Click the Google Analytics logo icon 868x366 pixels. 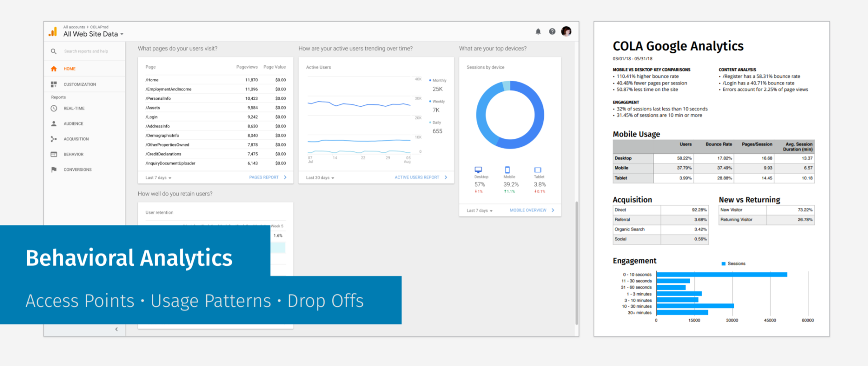[x=53, y=32]
